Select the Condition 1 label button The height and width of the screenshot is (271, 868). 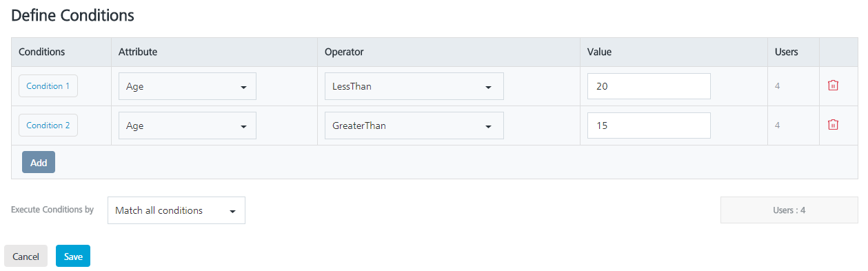[x=48, y=86]
